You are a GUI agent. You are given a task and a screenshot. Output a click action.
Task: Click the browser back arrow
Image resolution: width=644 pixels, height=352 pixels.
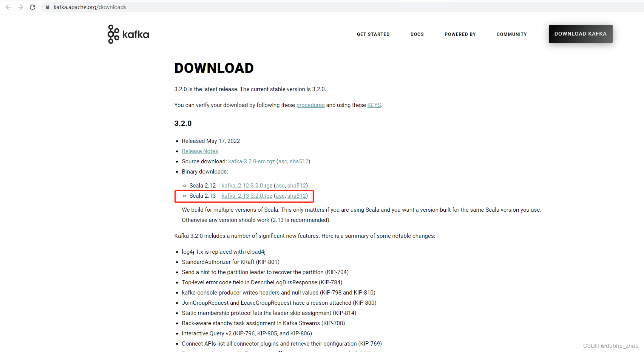pyautogui.click(x=8, y=7)
